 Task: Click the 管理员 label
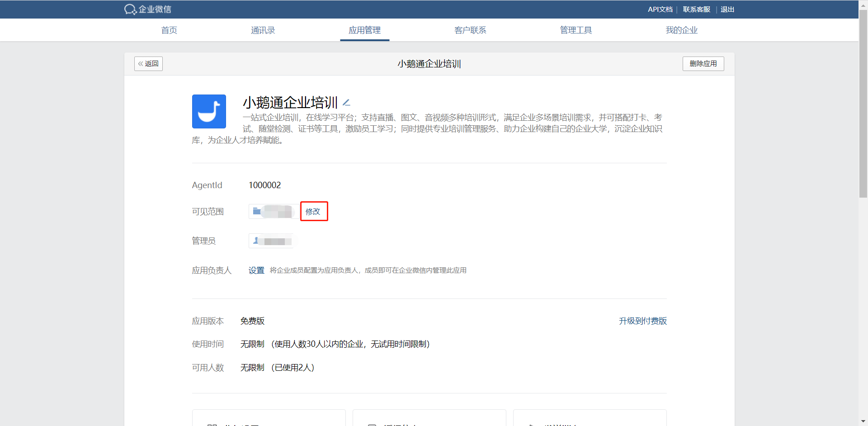[204, 241]
